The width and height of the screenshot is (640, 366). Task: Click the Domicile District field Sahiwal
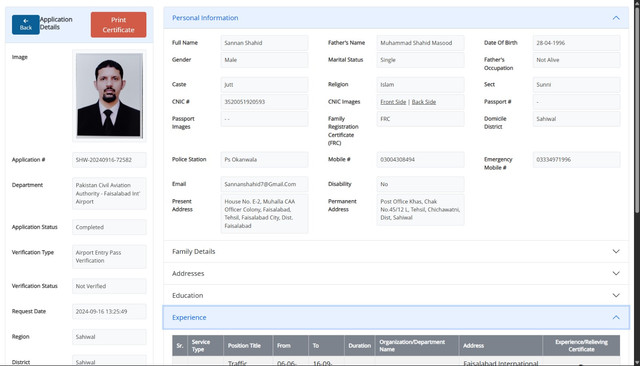[x=576, y=119]
